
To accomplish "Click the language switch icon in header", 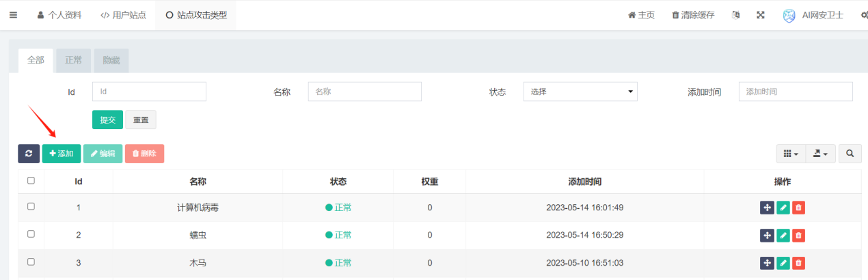I will 735,15.
